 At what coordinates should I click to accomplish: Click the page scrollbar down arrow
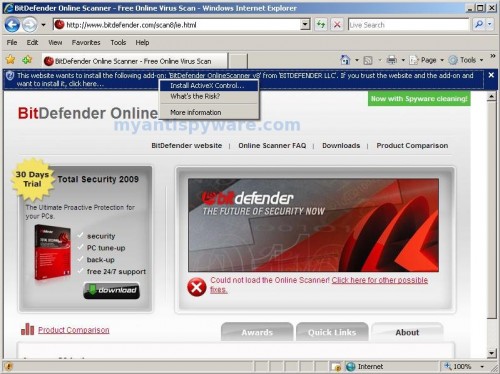[x=491, y=353]
